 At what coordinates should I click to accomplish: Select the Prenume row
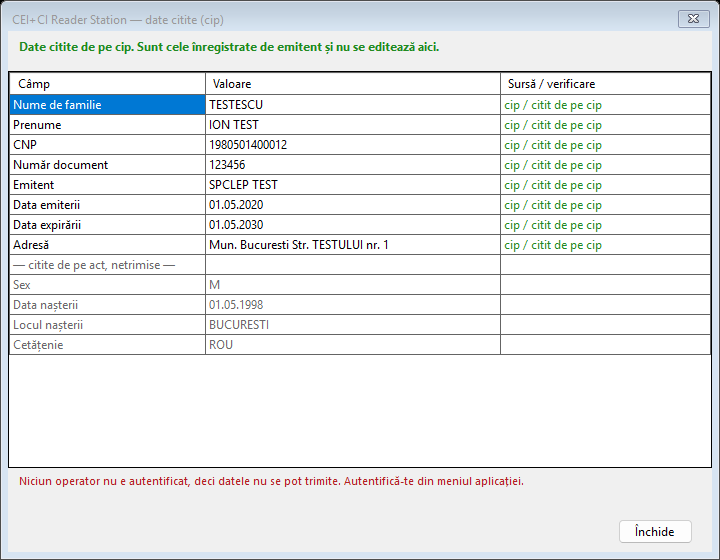(360, 125)
